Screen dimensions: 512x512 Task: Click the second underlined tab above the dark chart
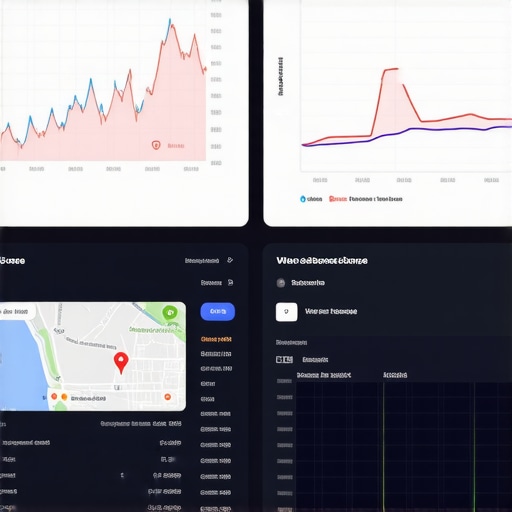click(395, 375)
